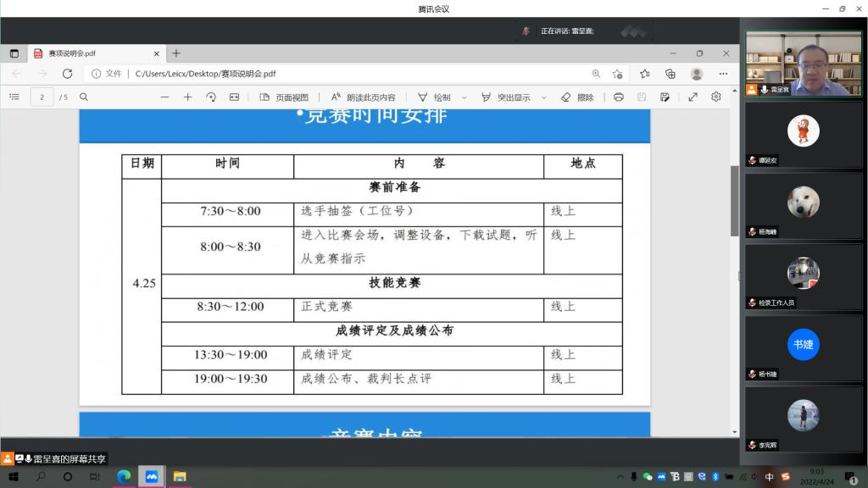This screenshot has width=868, height=488.
Task: Zoom out the PDF with minus button
Action: coord(164,97)
